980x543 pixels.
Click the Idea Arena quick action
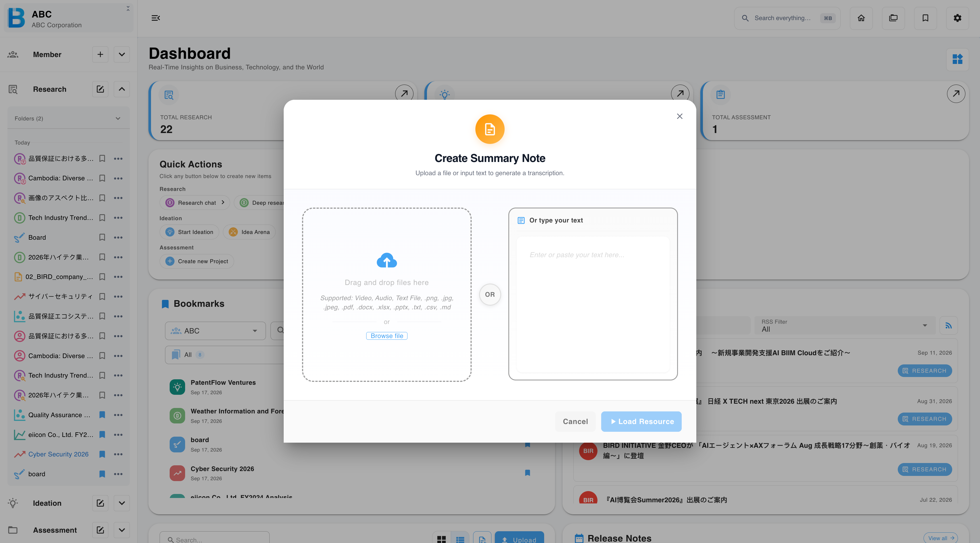pyautogui.click(x=249, y=232)
